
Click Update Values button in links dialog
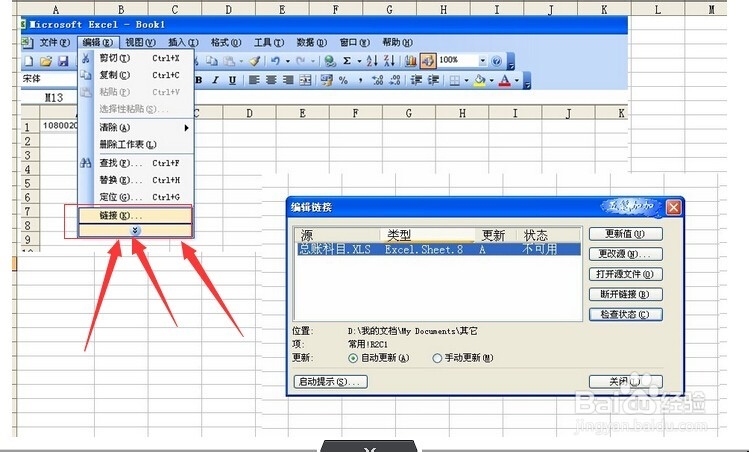pyautogui.click(x=626, y=234)
